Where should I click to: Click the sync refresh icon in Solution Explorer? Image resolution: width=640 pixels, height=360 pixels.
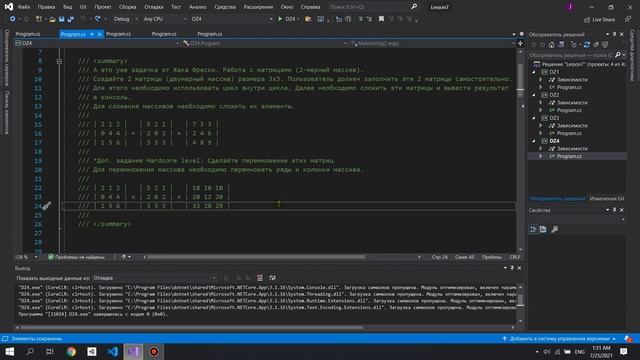pos(587,45)
